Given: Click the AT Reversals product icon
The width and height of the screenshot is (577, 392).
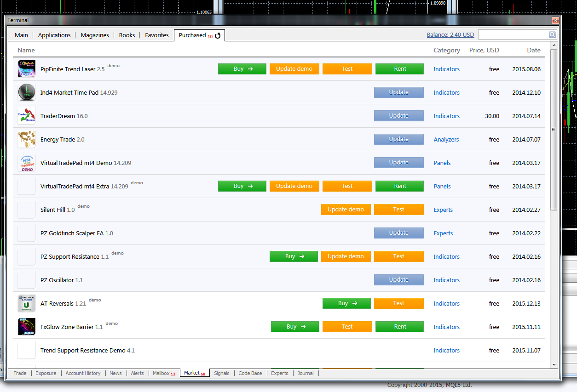Looking at the screenshot, I should [27, 303].
